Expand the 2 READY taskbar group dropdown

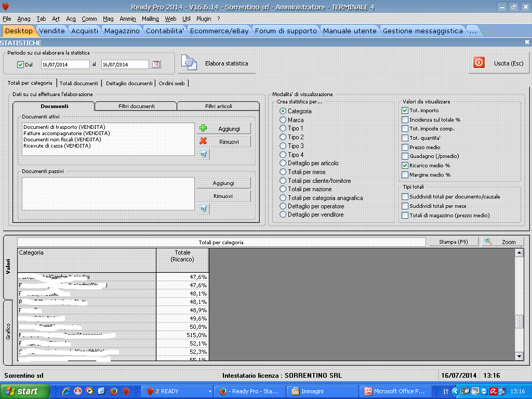pos(210,391)
